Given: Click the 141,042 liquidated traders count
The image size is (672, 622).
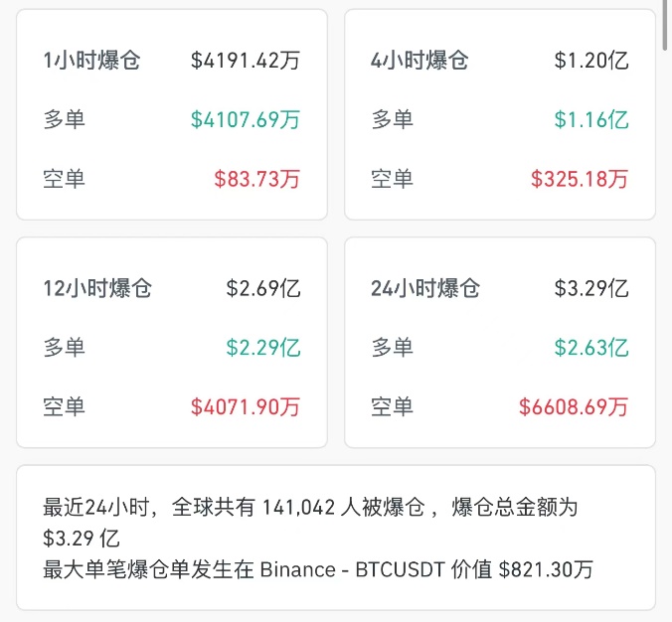Looking at the screenshot, I should tap(301, 508).
